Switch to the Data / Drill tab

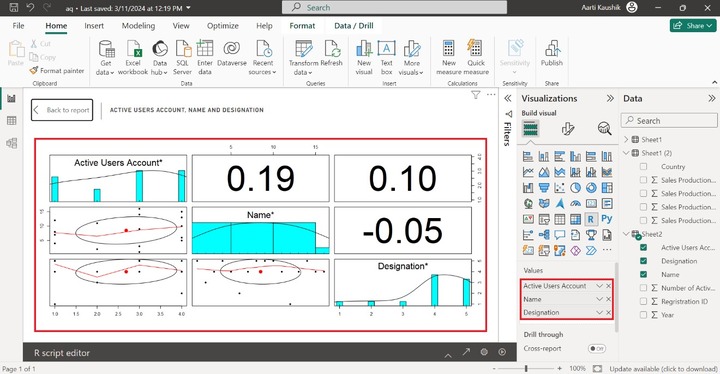coord(354,26)
